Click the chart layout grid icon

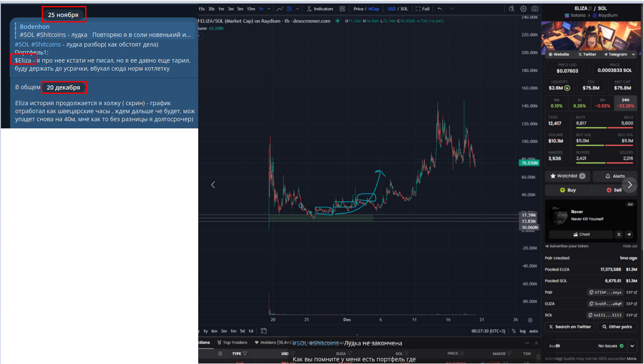[343, 9]
